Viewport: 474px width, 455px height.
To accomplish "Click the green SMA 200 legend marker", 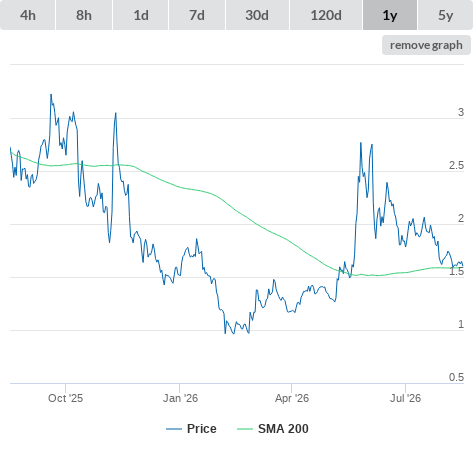I will [x=245, y=429].
